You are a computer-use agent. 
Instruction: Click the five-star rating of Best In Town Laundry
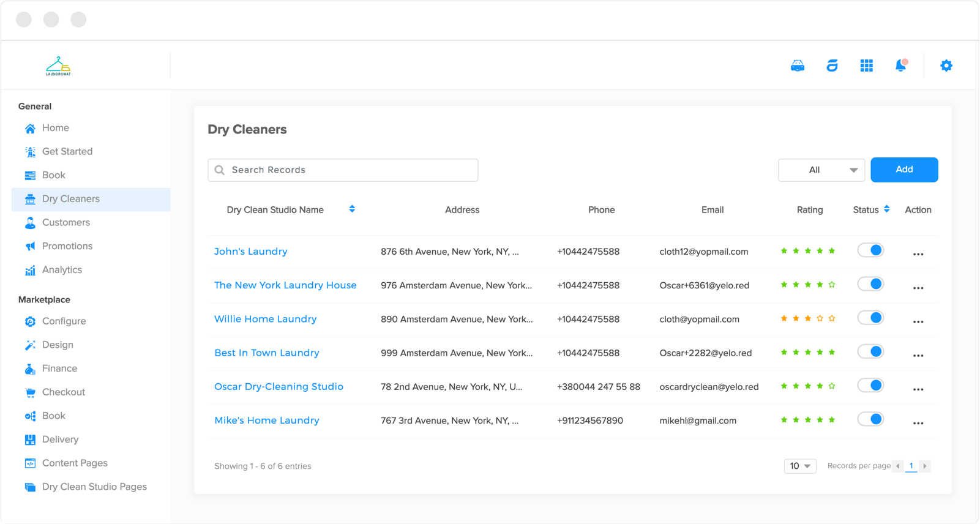coord(807,353)
